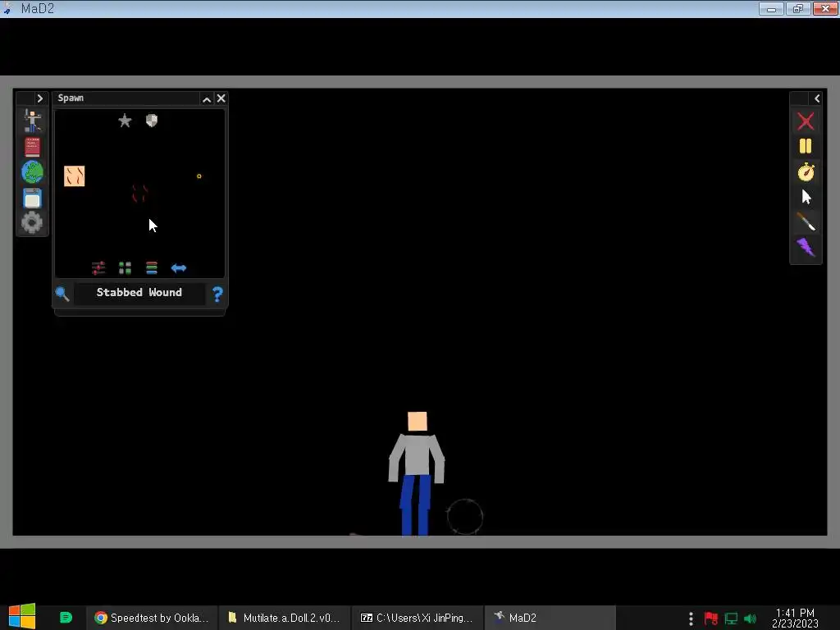Open the gray gear settings icon
Image resolution: width=840 pixels, height=630 pixels.
(x=32, y=222)
